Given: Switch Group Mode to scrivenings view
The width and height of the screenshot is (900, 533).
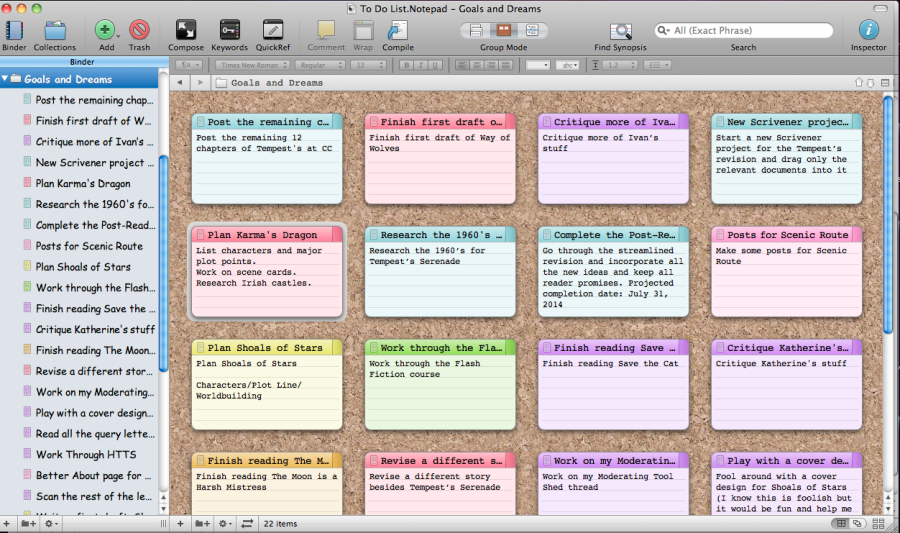Looking at the screenshot, I should (x=477, y=30).
